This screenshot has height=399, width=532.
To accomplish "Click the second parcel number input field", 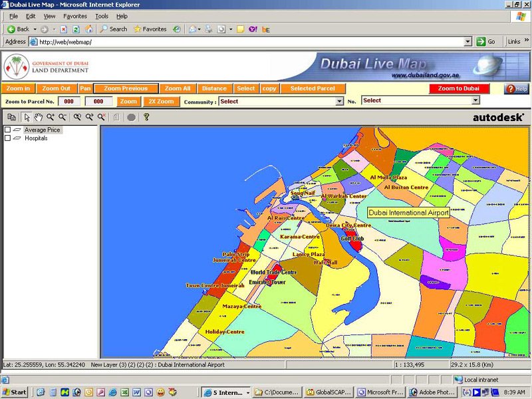I will pyautogui.click(x=98, y=102).
